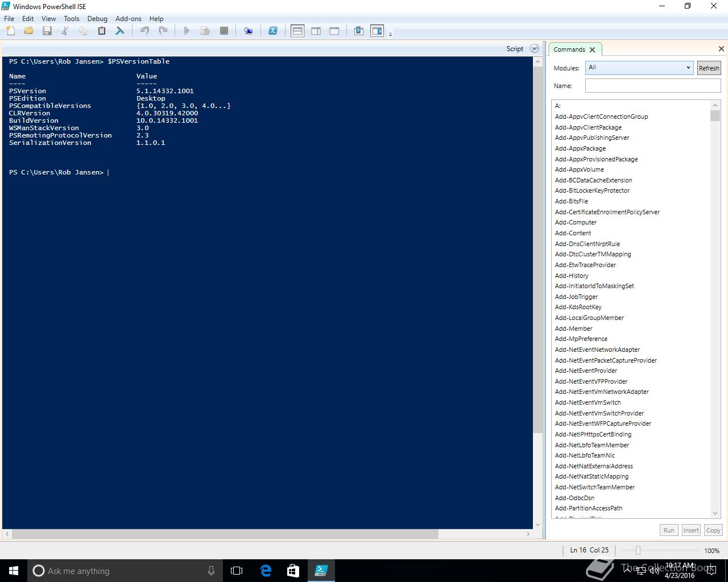This screenshot has width=728, height=582.
Task: Launch PowerShell.exe from toolbar icon
Action: (x=273, y=31)
